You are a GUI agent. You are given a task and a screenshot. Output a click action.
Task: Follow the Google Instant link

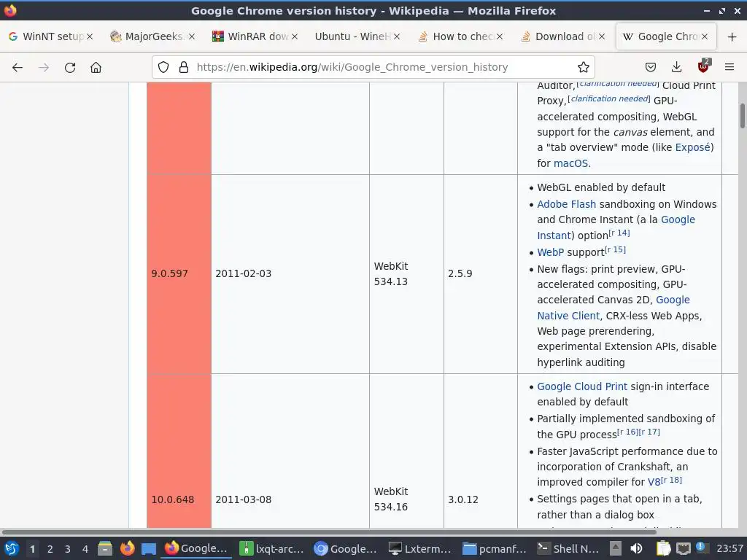678,219
